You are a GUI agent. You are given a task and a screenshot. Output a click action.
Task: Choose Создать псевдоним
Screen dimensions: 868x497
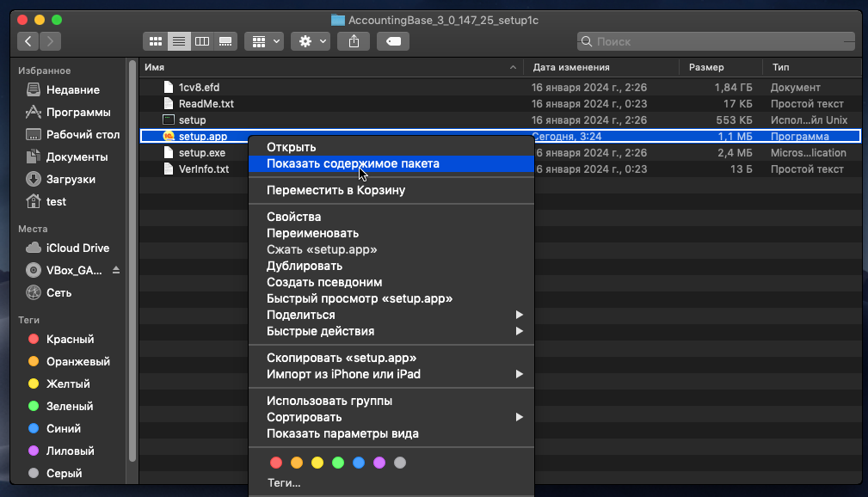(391, 282)
